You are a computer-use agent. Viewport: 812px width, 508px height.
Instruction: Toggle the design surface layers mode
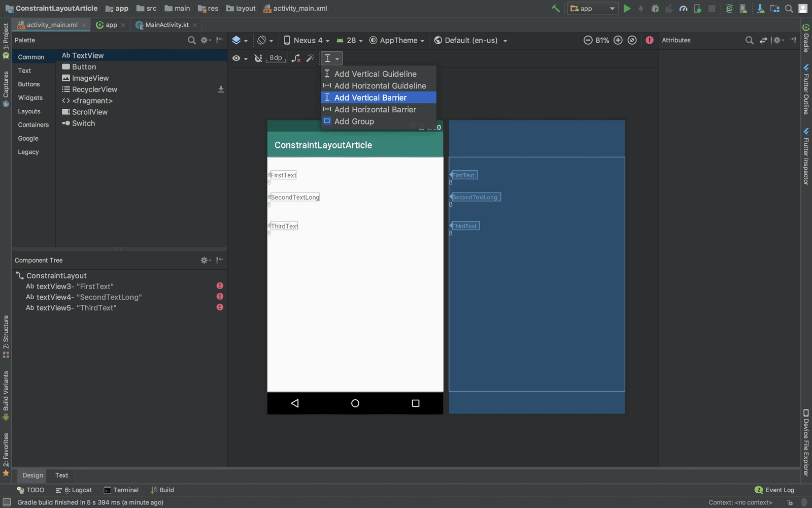click(x=238, y=40)
